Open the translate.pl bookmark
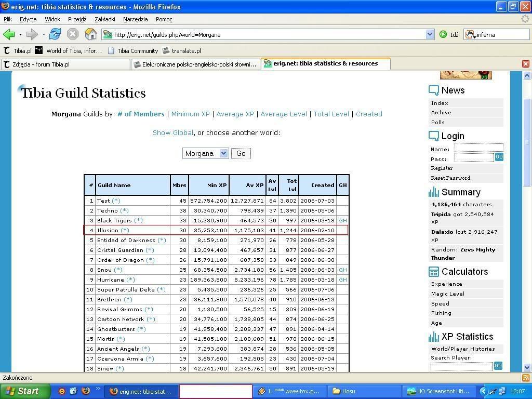The image size is (532, 399). pyautogui.click(x=181, y=51)
